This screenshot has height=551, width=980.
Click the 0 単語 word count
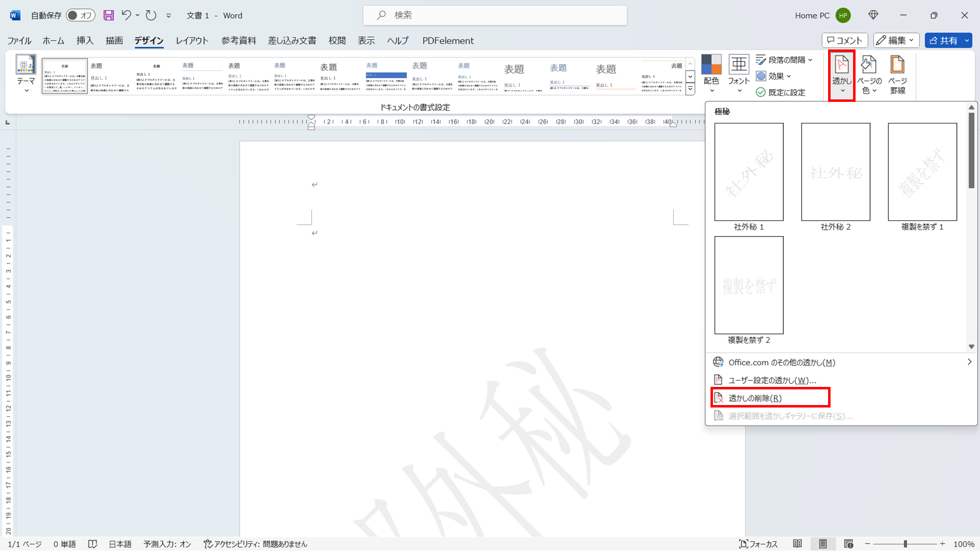65,544
